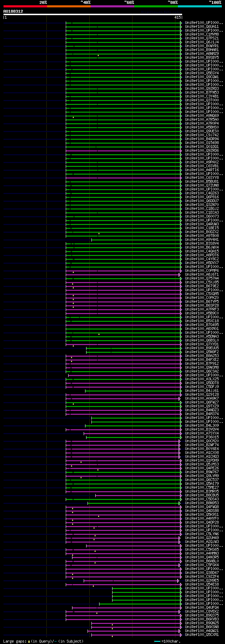Image resolution: width=225 pixels, height=644 pixels.
Task: Click label UniRef100_B7FN53
Action: click(202, 93)
